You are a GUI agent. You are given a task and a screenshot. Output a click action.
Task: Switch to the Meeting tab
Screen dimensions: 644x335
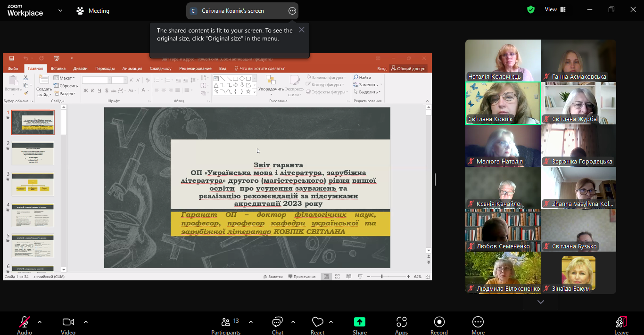coord(93,10)
